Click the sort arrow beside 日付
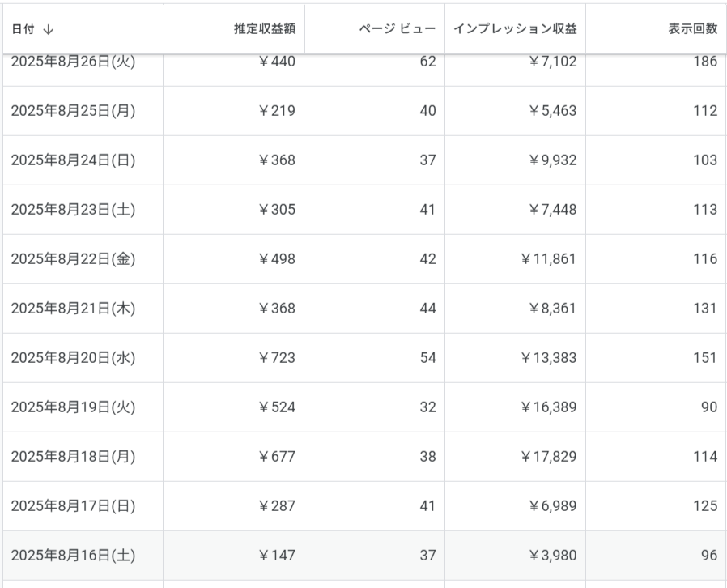This screenshot has width=727, height=588. pyautogui.click(x=49, y=29)
